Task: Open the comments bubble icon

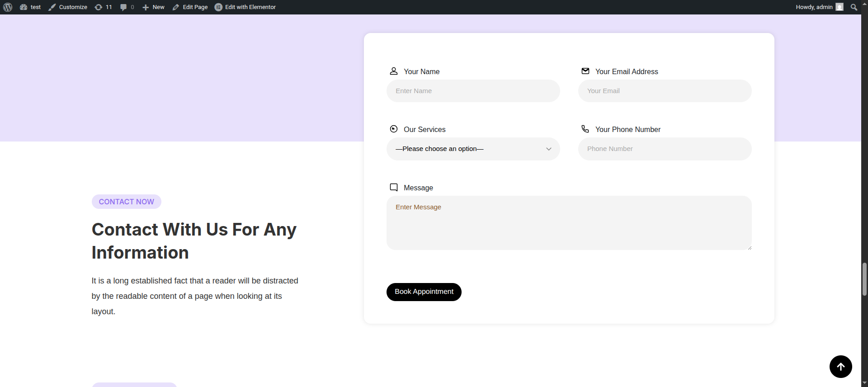Action: (x=123, y=7)
